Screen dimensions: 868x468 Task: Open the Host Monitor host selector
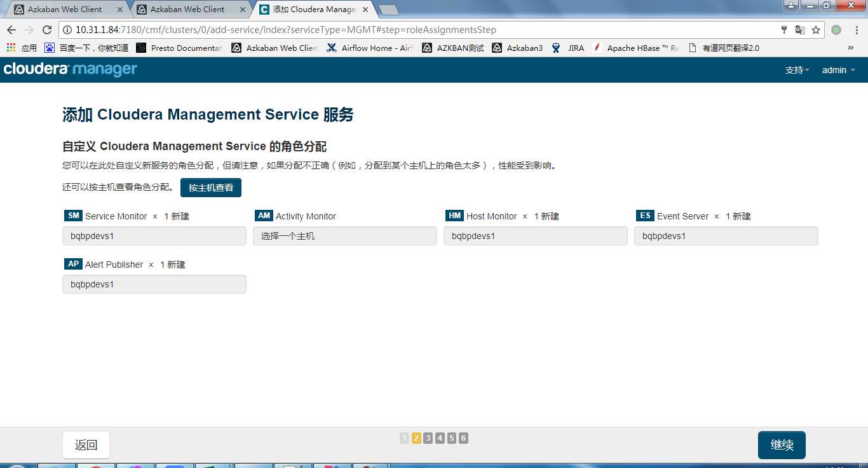536,236
